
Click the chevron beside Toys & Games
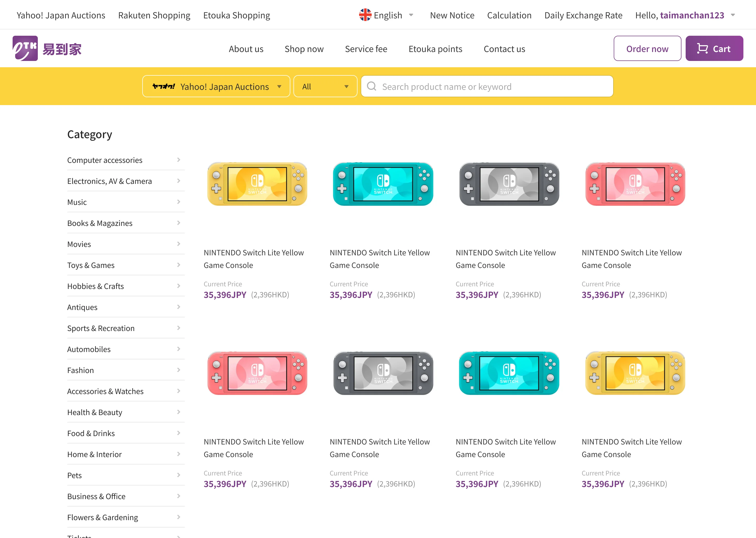[178, 265]
